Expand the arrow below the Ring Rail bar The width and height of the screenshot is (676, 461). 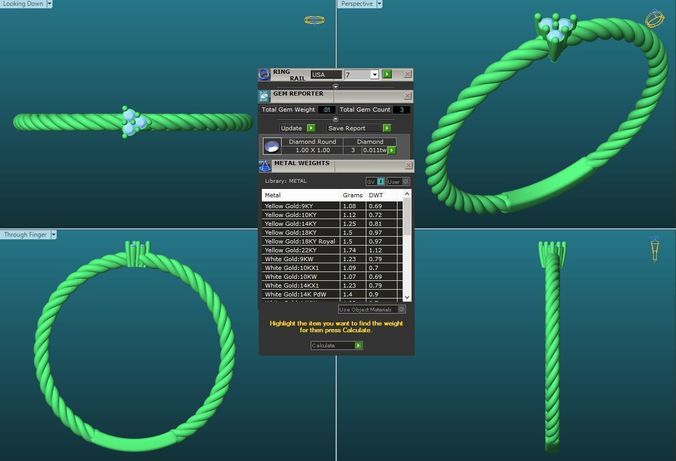[x=335, y=86]
